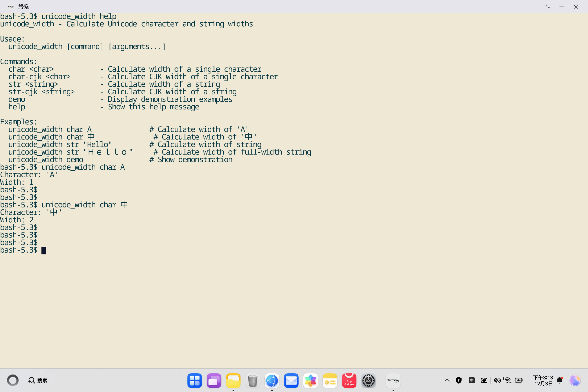Screen dimensions: 588x392
Task: Expand hidden system tray icons chevron
Action: tap(447, 381)
